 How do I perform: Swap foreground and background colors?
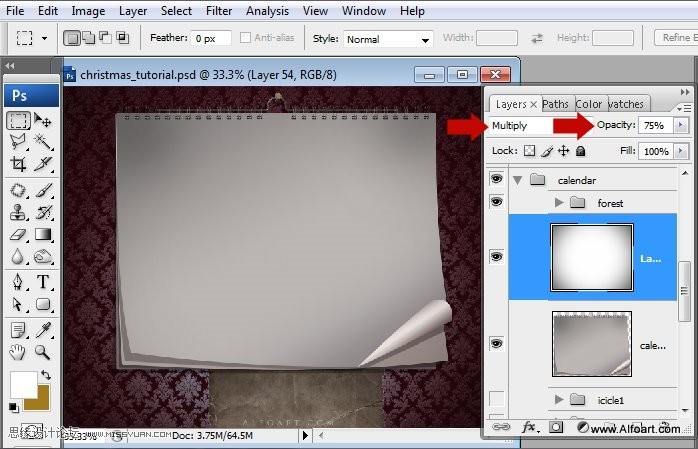46,375
